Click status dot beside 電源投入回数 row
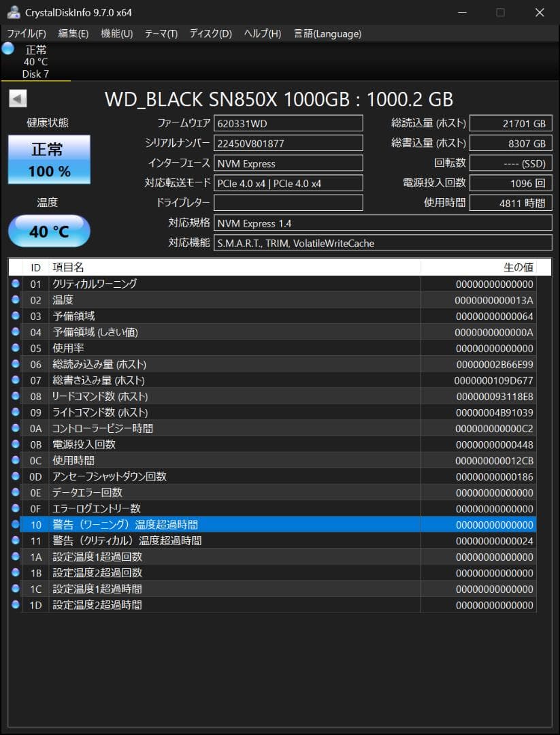Image resolution: width=560 pixels, height=735 pixels. point(15,444)
